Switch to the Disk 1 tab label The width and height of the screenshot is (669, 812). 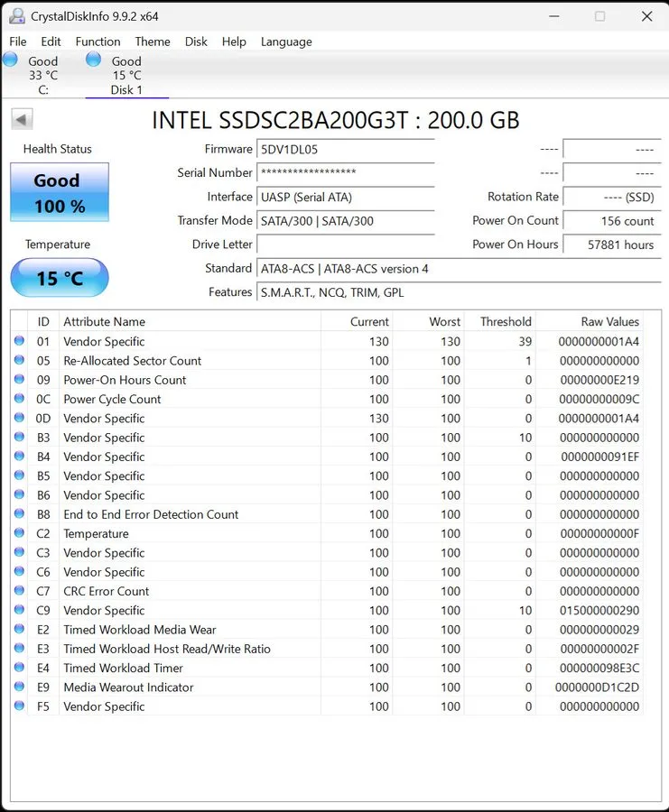point(126,89)
